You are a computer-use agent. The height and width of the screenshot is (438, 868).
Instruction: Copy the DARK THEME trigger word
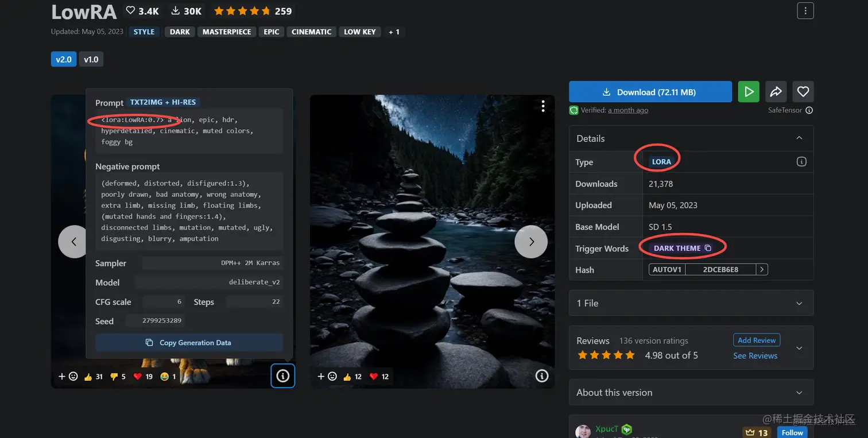pyautogui.click(x=708, y=248)
